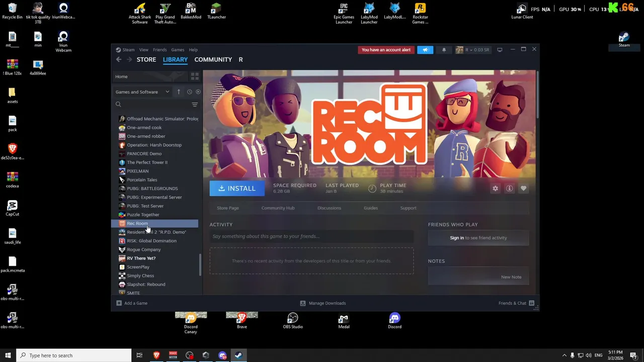Switch to the STORE tab
This screenshot has height=362, width=644.
[146, 59]
